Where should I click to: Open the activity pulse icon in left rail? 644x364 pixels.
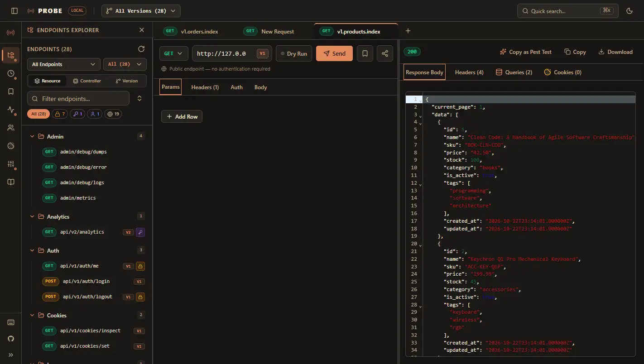coord(11,110)
